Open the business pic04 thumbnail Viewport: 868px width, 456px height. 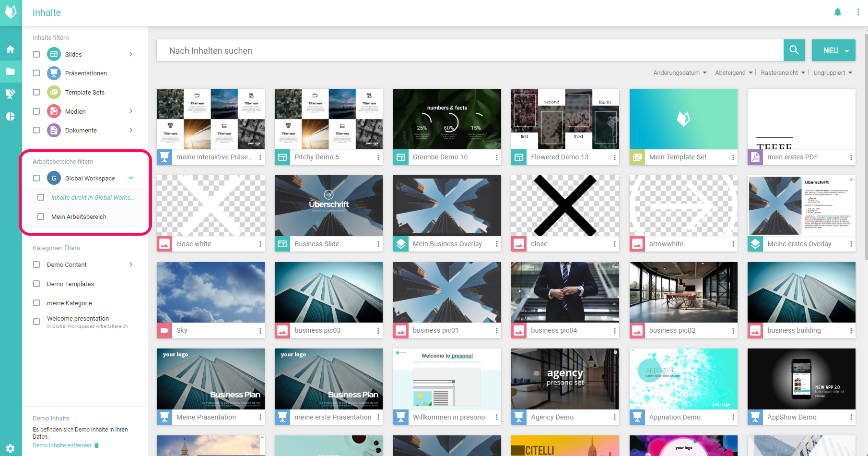tap(565, 292)
